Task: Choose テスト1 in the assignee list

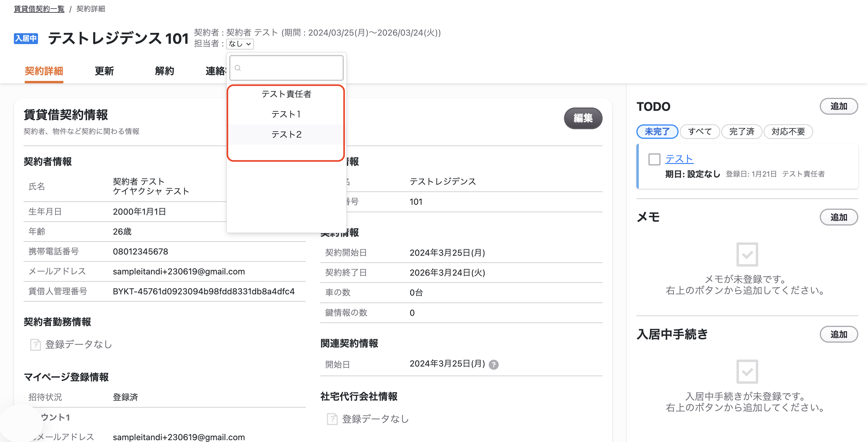Action: tap(286, 114)
